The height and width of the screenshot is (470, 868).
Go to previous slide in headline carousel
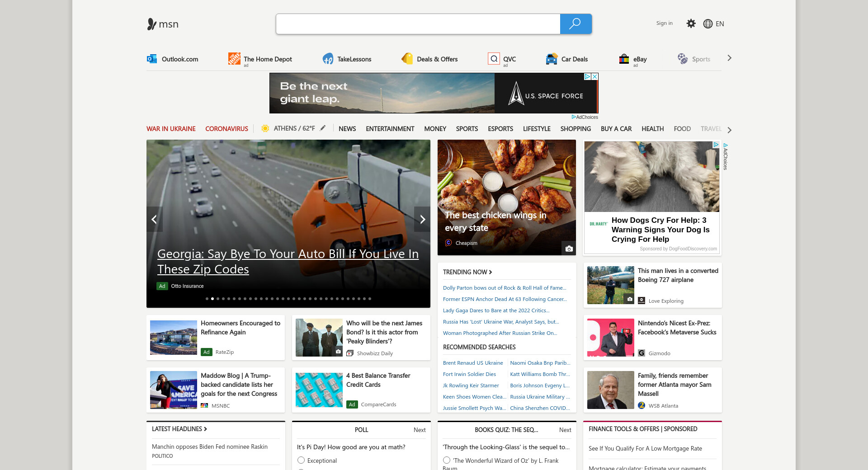tap(154, 219)
